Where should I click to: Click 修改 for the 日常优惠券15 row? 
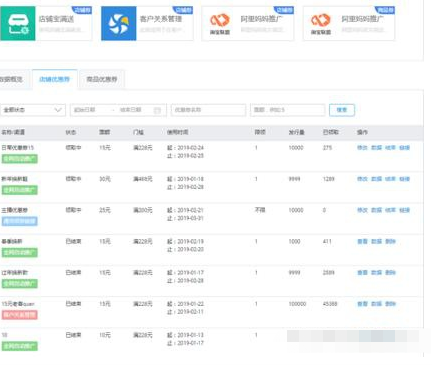(x=362, y=148)
